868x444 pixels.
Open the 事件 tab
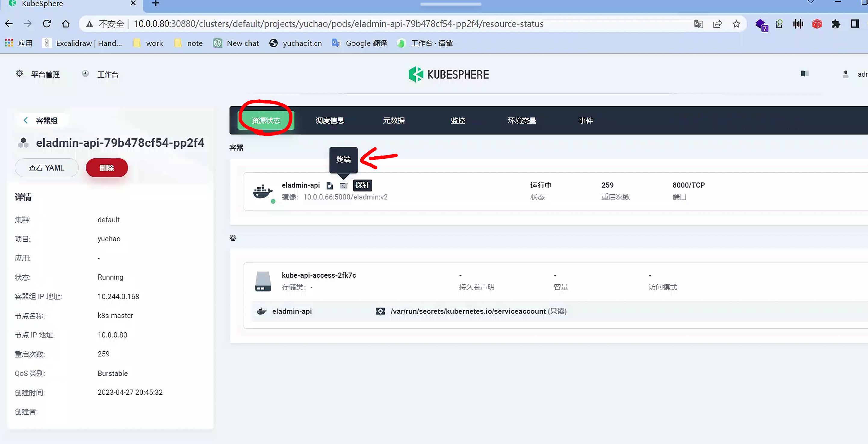click(x=586, y=120)
